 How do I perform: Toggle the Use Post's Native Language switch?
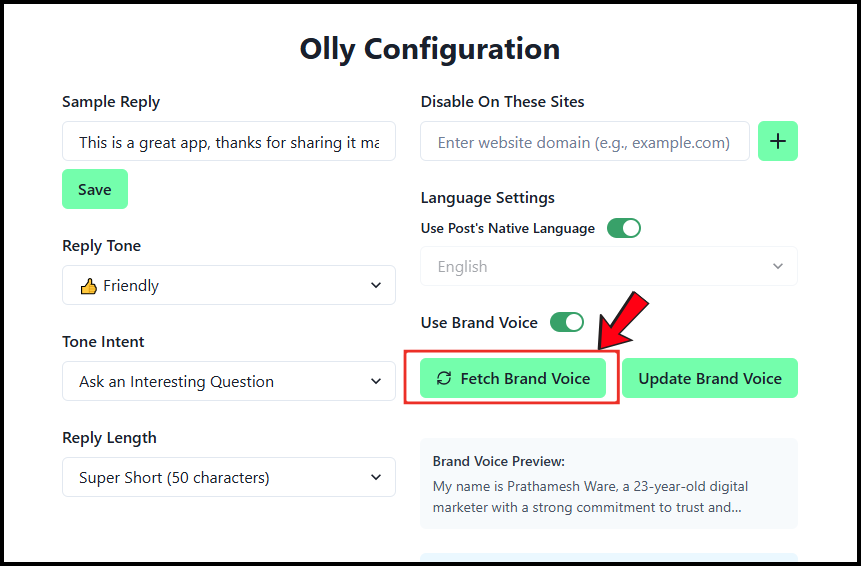coord(624,228)
